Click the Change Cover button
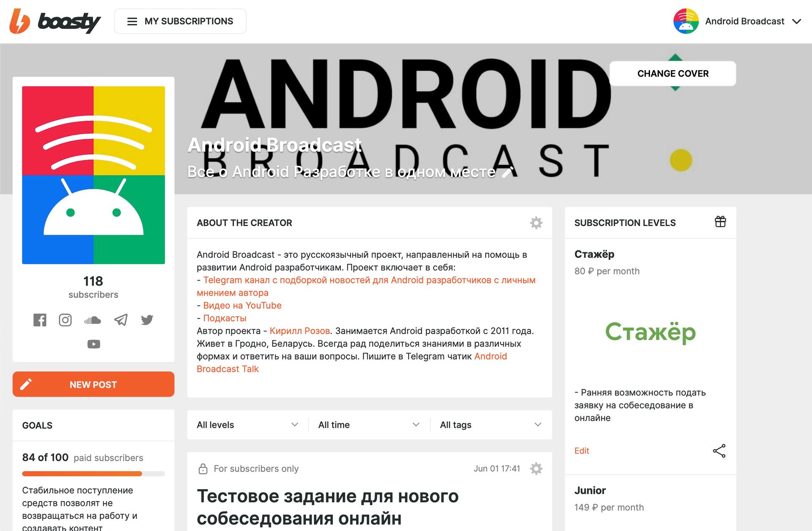The width and height of the screenshot is (812, 531). coord(672,74)
